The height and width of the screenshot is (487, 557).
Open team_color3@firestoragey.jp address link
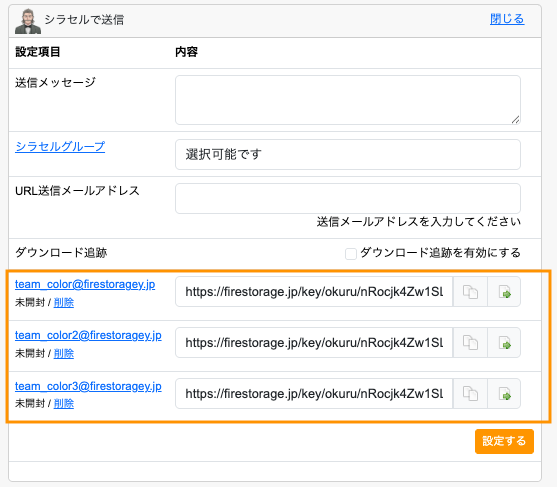pyautogui.click(x=88, y=386)
